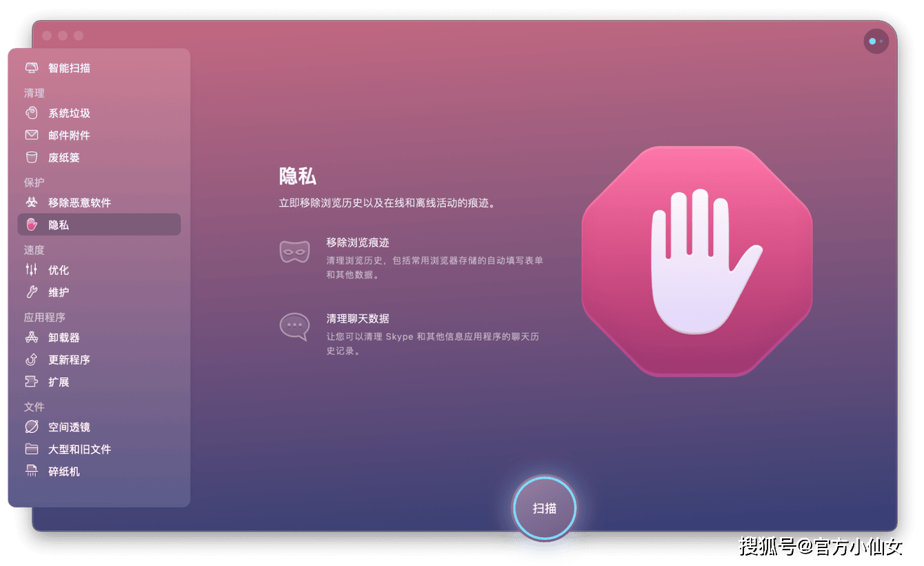
Task: Click the red close window button
Action: (x=47, y=35)
